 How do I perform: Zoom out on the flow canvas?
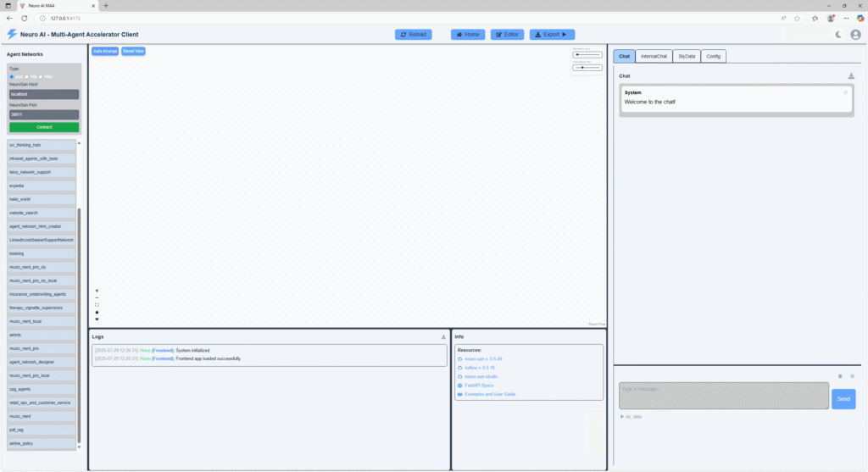tap(97, 297)
